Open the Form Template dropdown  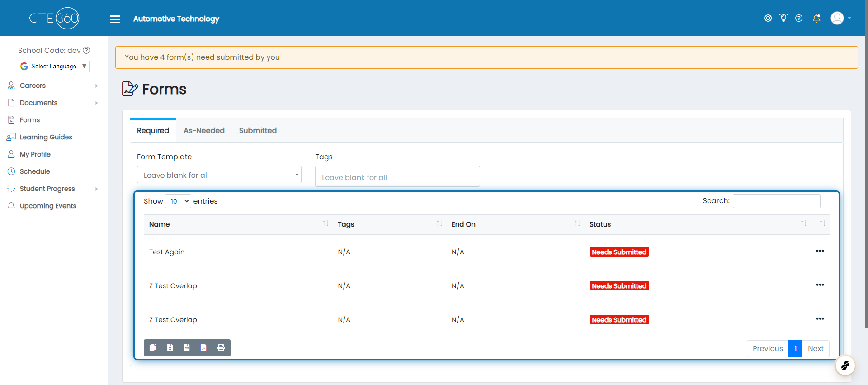219,175
